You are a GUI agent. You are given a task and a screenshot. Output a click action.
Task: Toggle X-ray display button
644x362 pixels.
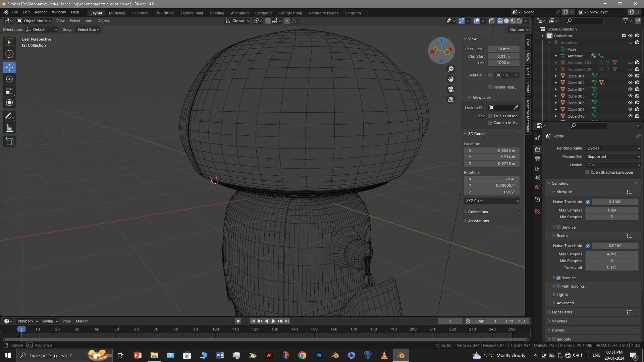coord(491,21)
